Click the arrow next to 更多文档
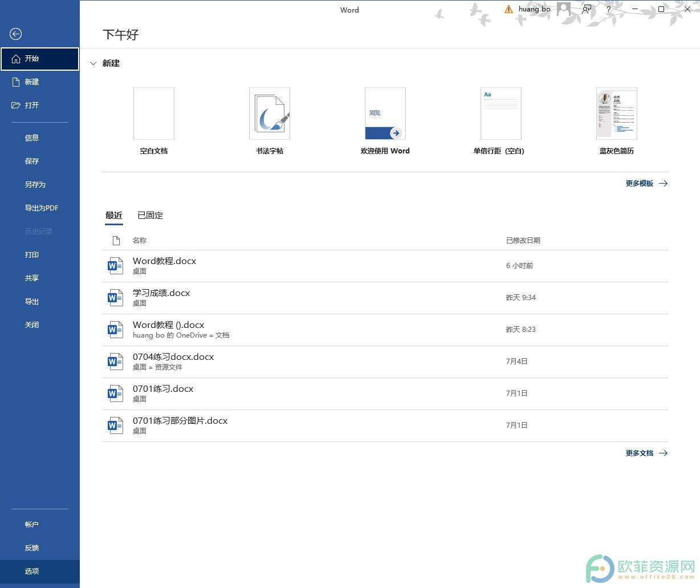Viewport: 700px width, 588px height. [664, 453]
